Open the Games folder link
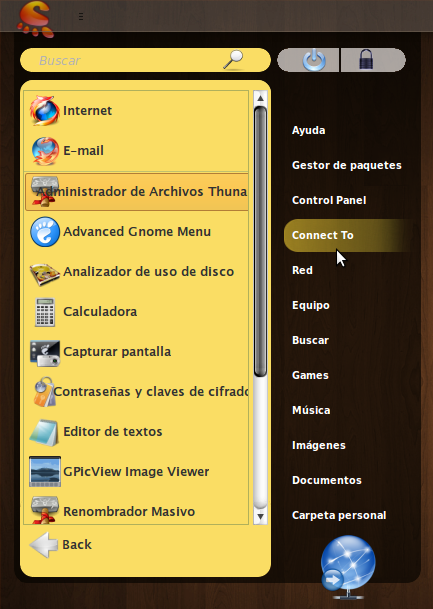Screen dimensions: 433x609 click(310, 375)
